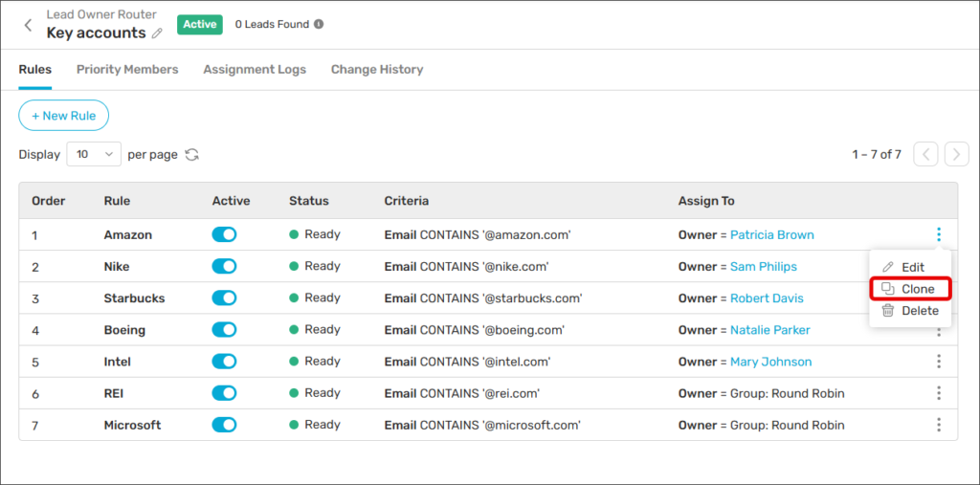
Task: Open the three-dot menu for Intel rule
Action: click(x=939, y=362)
